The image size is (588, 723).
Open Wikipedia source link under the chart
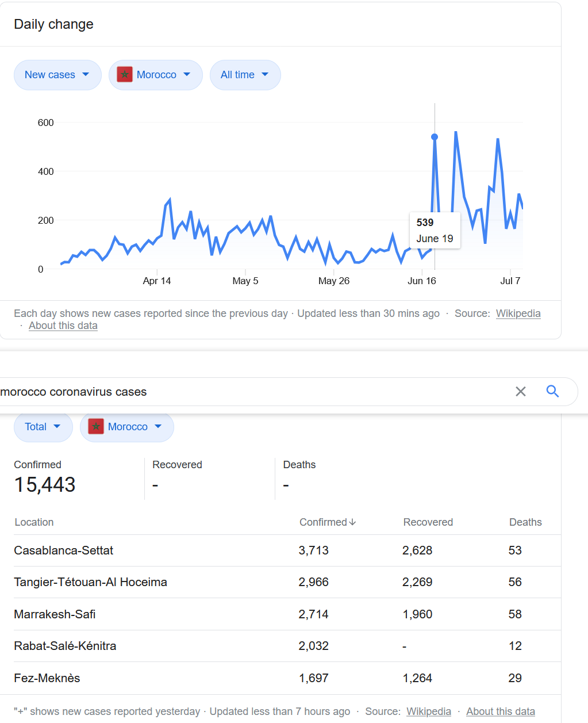click(518, 313)
